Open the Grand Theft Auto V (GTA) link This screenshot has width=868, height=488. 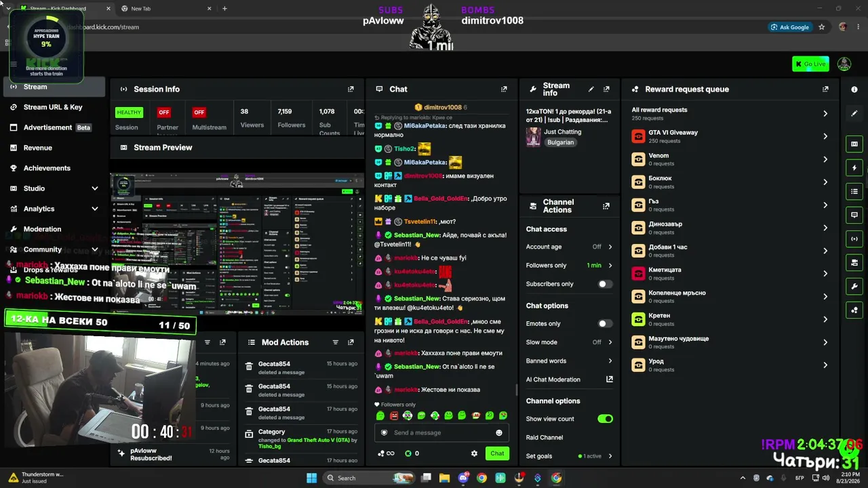point(319,440)
